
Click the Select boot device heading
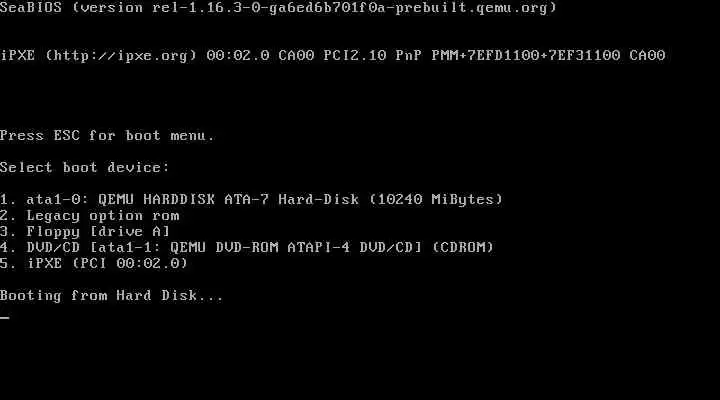(x=85, y=167)
